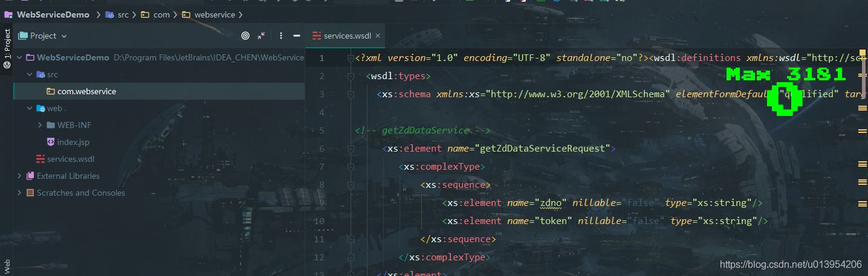Screen dimensions: 868x276
Task: Click WEB-INF folder icon
Action: pyautogui.click(x=51, y=125)
